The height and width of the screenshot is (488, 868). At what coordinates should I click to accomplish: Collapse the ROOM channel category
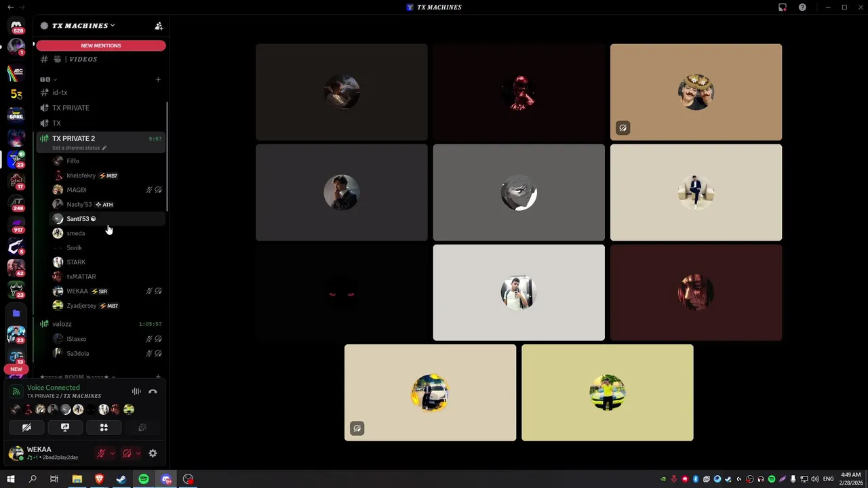click(78, 377)
